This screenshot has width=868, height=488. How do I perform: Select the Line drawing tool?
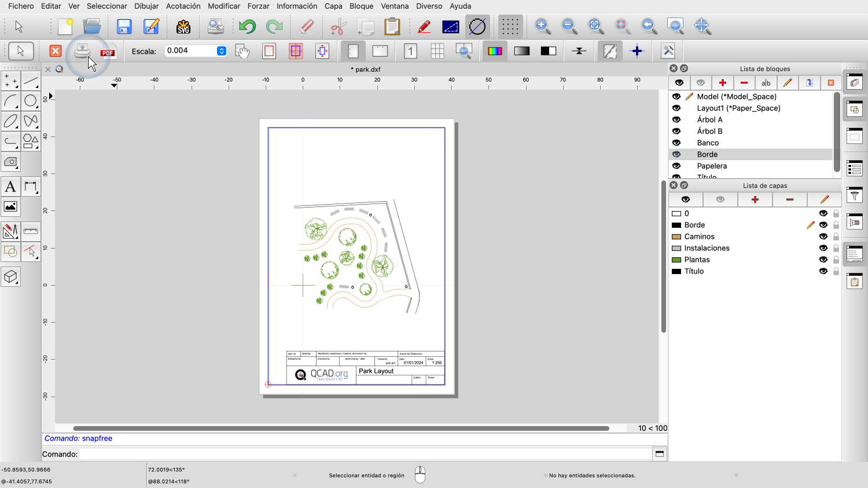pyautogui.click(x=31, y=81)
